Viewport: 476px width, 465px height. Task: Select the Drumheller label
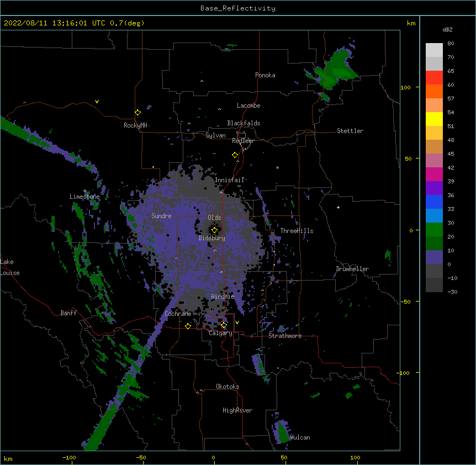coord(352,269)
